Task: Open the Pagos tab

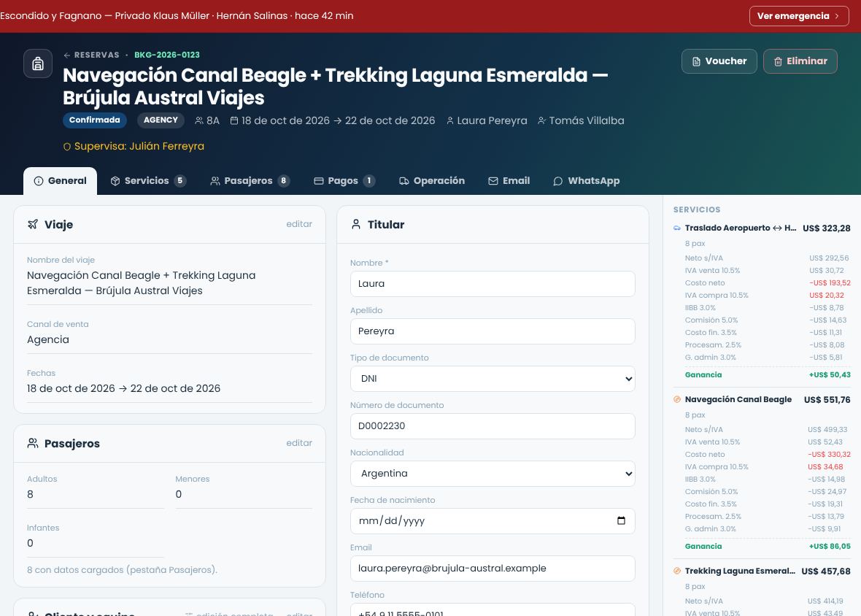Action: pos(344,181)
